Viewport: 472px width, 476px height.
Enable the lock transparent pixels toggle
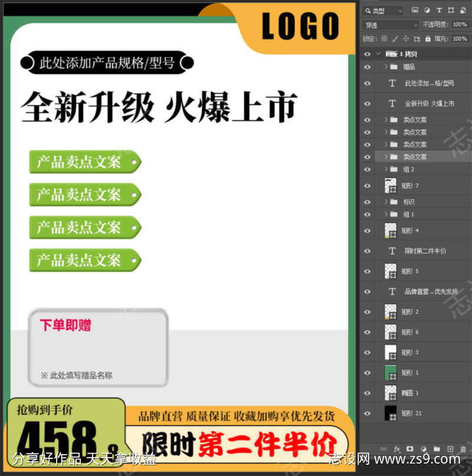[384, 38]
